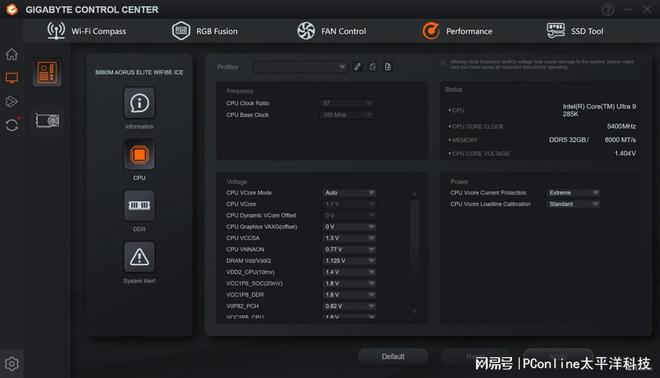Click the help question mark icon
This screenshot has width=660, height=378.
[x=607, y=9]
